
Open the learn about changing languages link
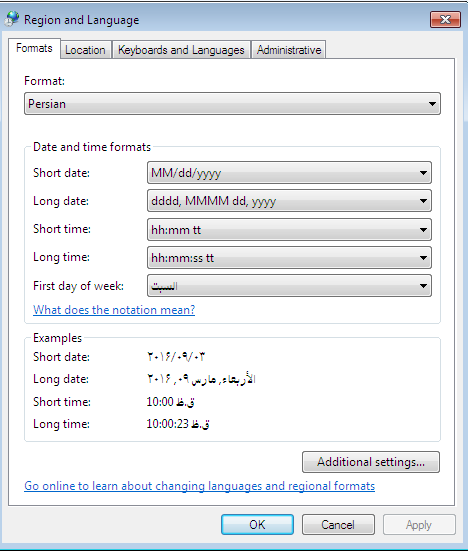[200, 486]
